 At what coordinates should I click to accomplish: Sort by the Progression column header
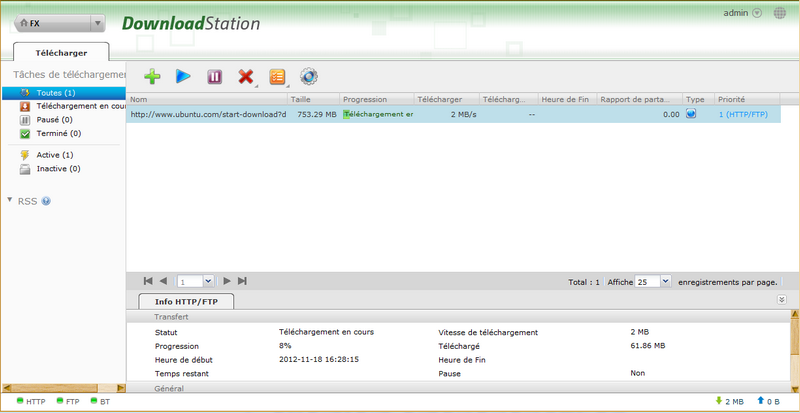point(377,100)
